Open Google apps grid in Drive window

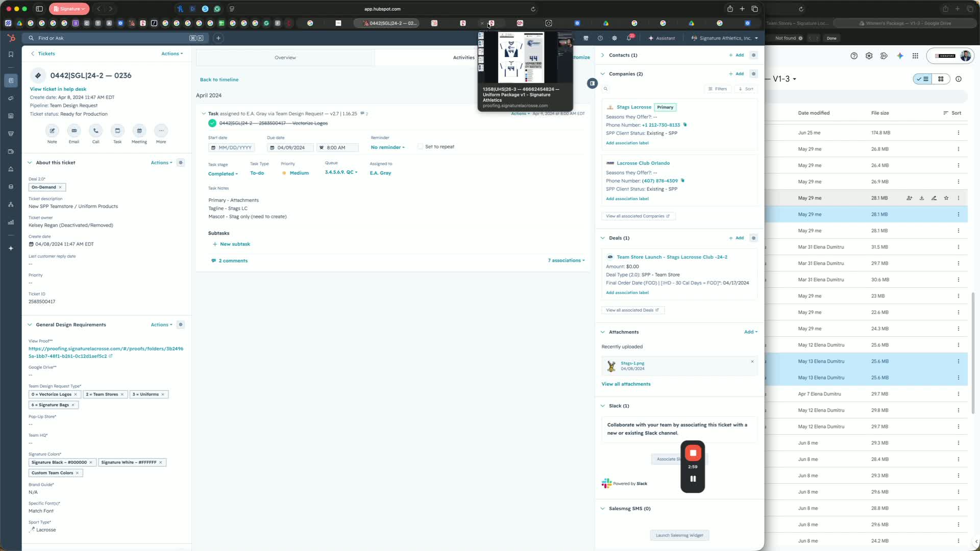click(915, 56)
